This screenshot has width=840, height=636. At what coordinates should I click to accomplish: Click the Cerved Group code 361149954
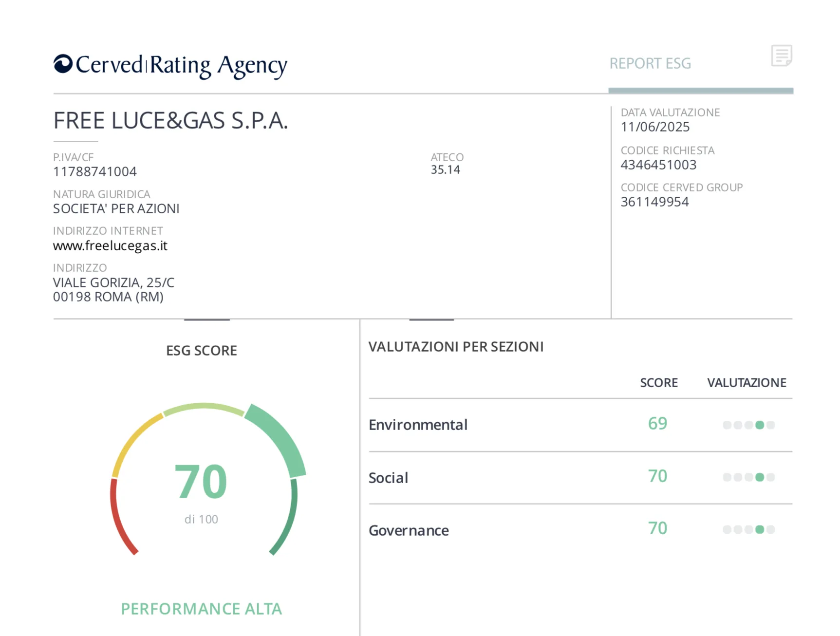click(654, 202)
